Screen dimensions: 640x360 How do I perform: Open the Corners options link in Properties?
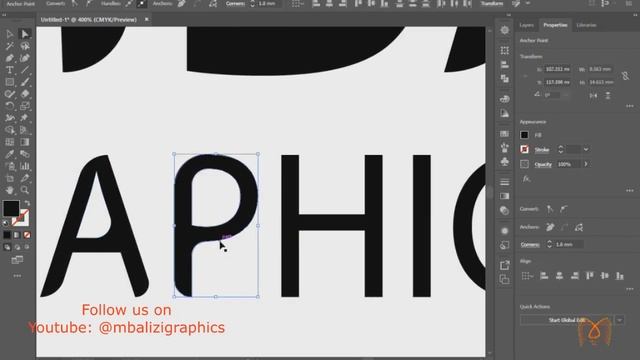[530, 245]
